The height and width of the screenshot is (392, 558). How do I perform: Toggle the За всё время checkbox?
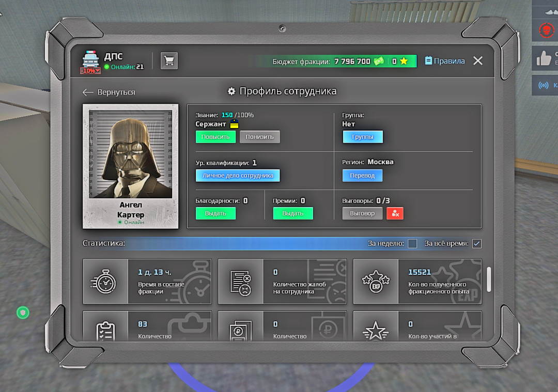476,244
